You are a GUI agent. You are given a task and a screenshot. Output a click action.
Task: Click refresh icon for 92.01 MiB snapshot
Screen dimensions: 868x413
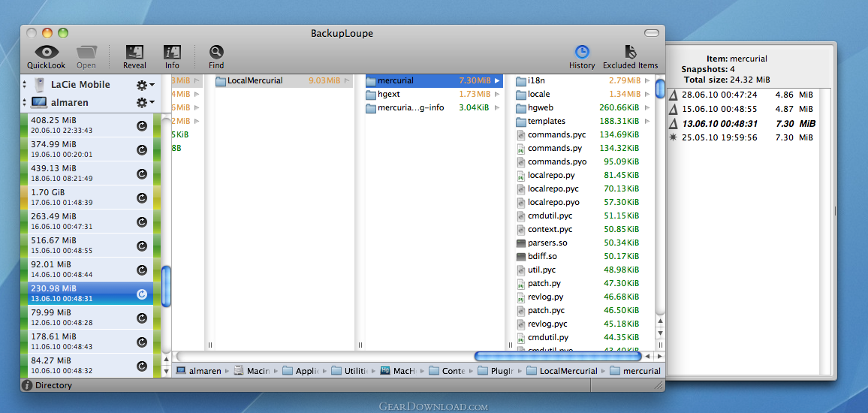142,270
